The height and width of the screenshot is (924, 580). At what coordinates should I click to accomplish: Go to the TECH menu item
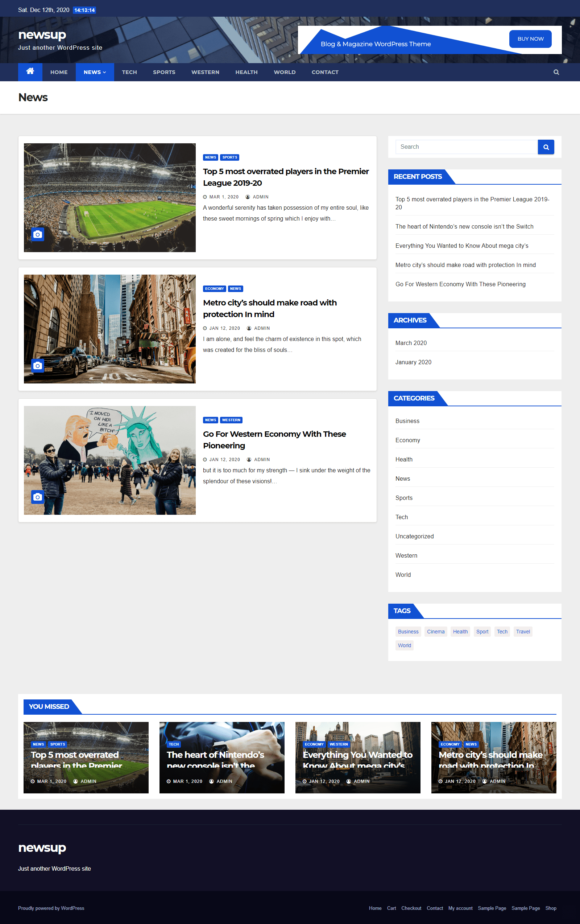(x=129, y=72)
